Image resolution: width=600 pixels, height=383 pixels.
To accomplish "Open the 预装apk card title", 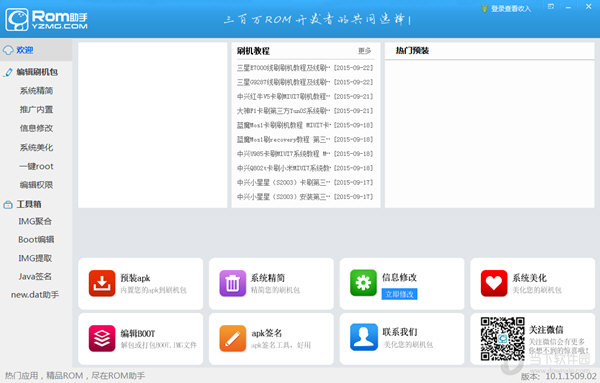I will [x=135, y=278].
